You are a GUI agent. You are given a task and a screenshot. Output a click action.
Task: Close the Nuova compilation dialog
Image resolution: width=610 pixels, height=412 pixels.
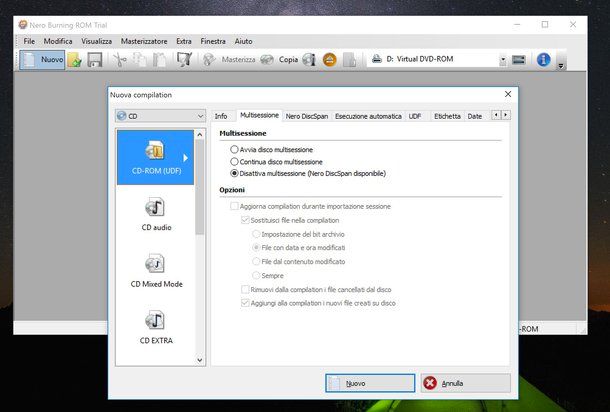tap(508, 94)
